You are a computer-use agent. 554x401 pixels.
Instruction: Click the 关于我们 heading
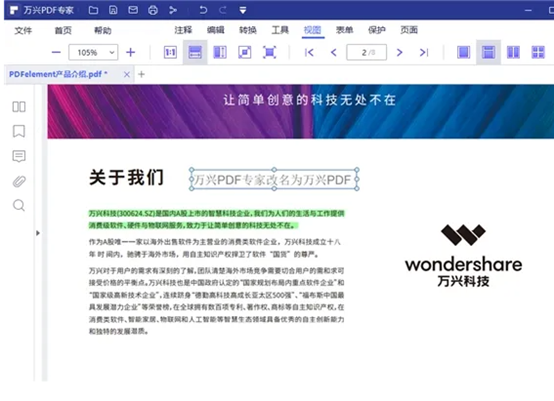point(126,177)
